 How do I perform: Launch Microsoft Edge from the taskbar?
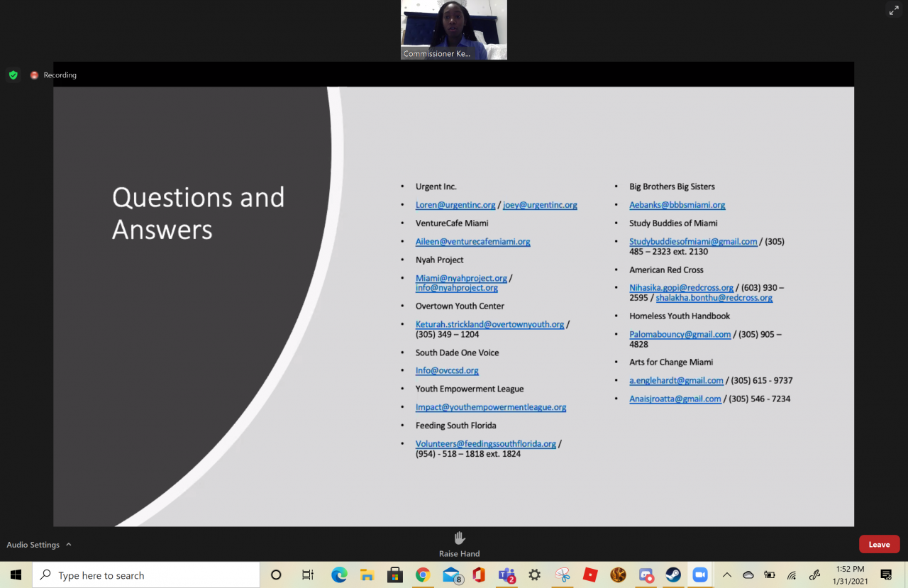pos(339,575)
